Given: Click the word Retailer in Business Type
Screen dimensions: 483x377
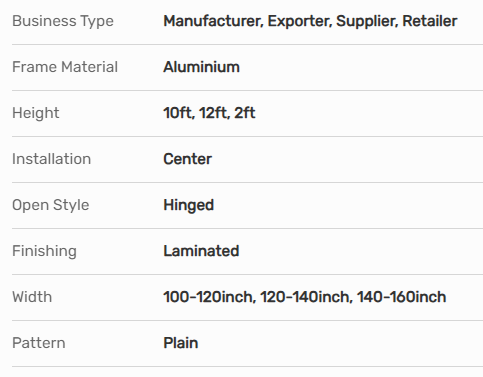Looking at the screenshot, I should tap(430, 21).
